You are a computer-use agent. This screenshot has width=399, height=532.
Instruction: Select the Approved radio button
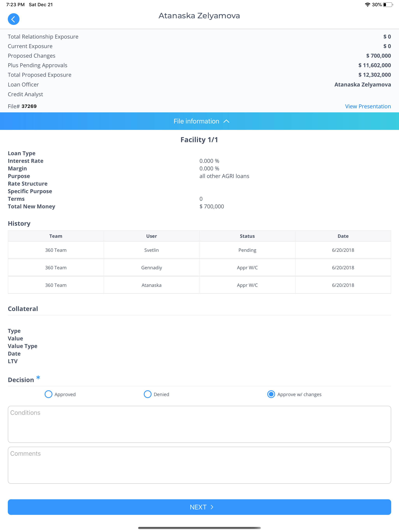pyautogui.click(x=48, y=394)
